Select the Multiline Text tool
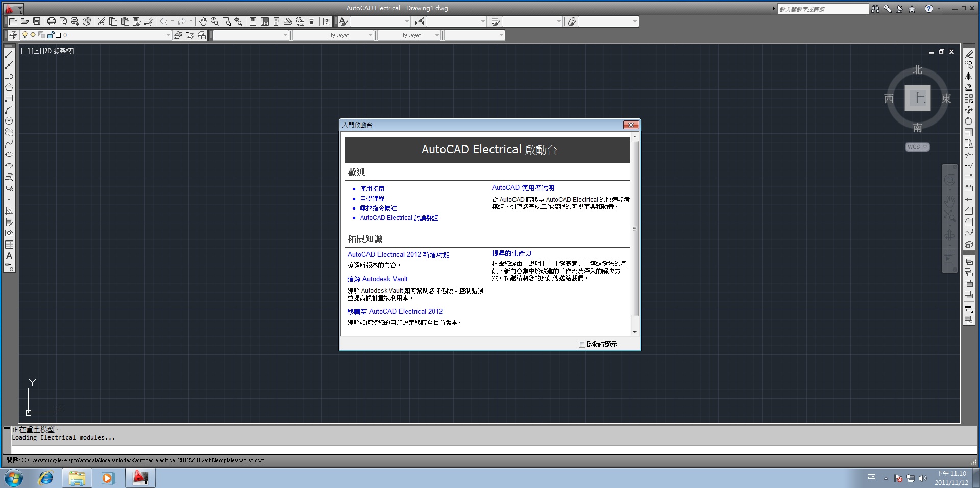The image size is (980, 488). [x=9, y=256]
